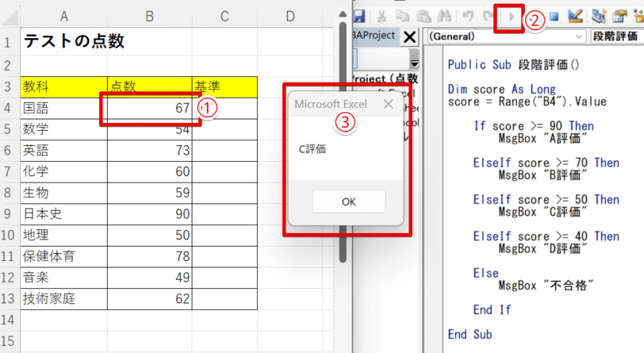Image resolution: width=644 pixels, height=353 pixels.
Task: Select cell B4 containing 67
Action: click(148, 107)
